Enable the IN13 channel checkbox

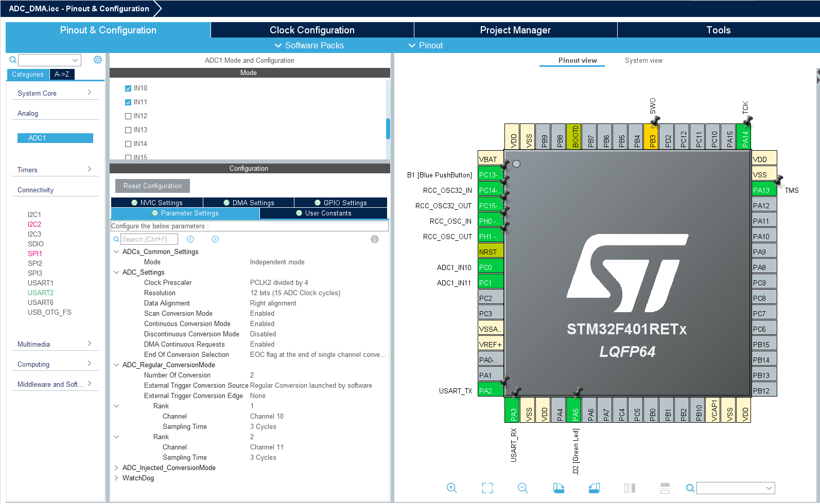pyautogui.click(x=128, y=130)
